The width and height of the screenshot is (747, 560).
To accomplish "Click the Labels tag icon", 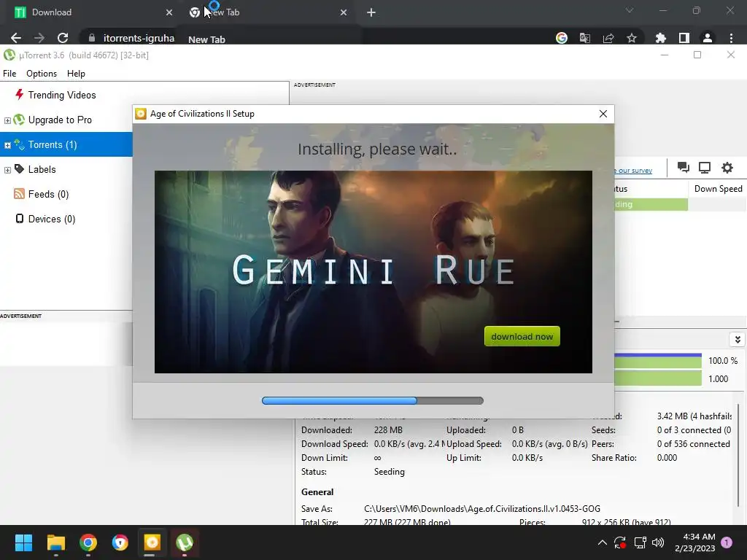I will [x=19, y=169].
